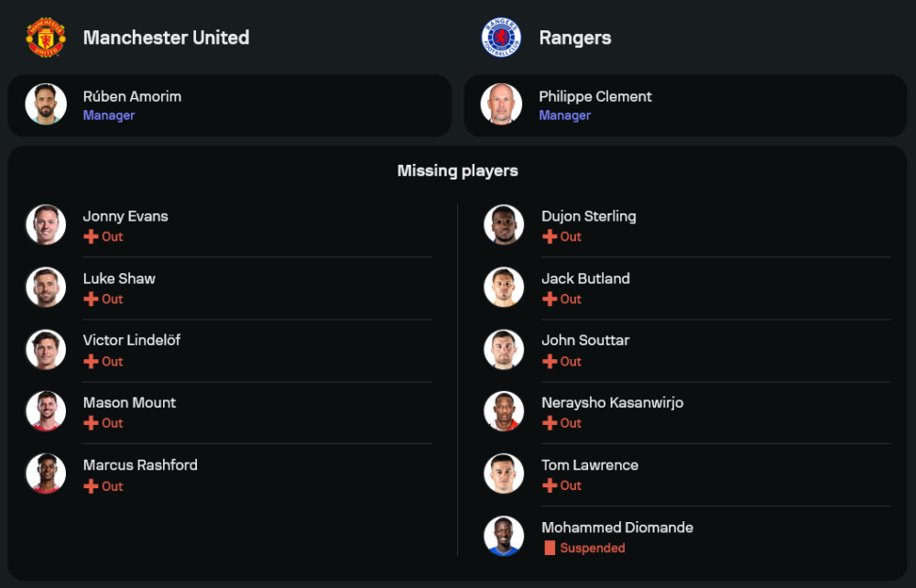The height and width of the screenshot is (588, 916).
Task: Click Mohammed Diomande's player avatar
Action: tap(504, 536)
